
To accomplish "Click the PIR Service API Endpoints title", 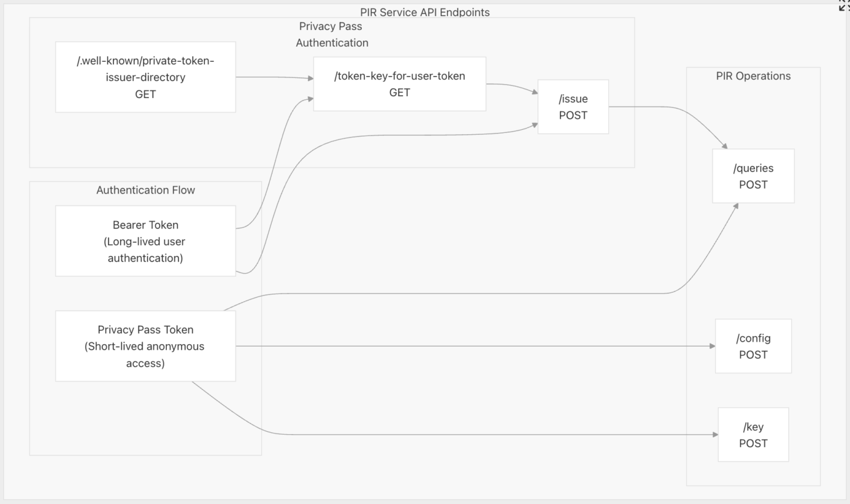I will pos(424,12).
